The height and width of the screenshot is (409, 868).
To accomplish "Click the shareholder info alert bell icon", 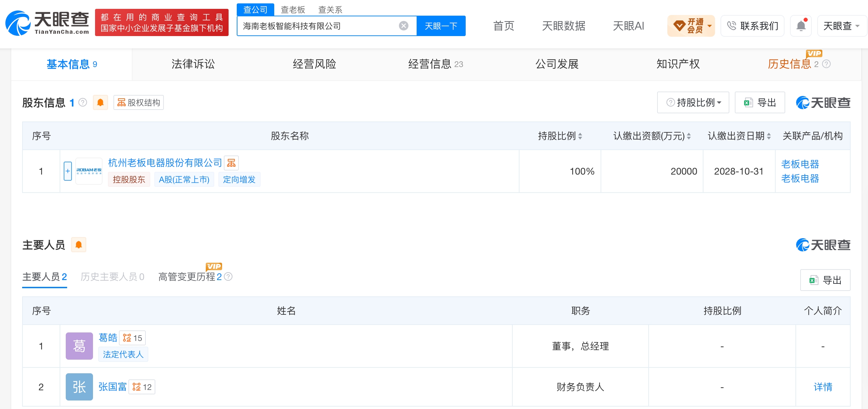I will point(100,102).
